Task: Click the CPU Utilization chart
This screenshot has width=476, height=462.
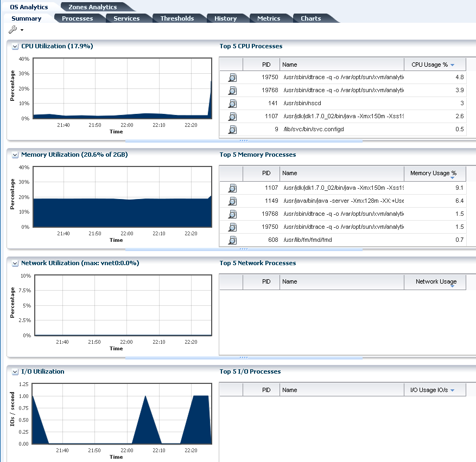Action: [x=122, y=88]
